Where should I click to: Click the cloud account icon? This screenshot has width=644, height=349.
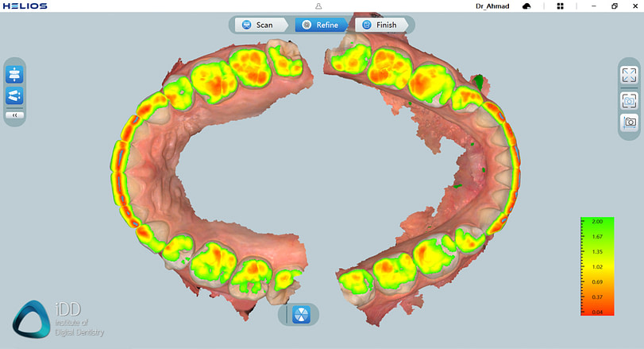coord(526,6)
